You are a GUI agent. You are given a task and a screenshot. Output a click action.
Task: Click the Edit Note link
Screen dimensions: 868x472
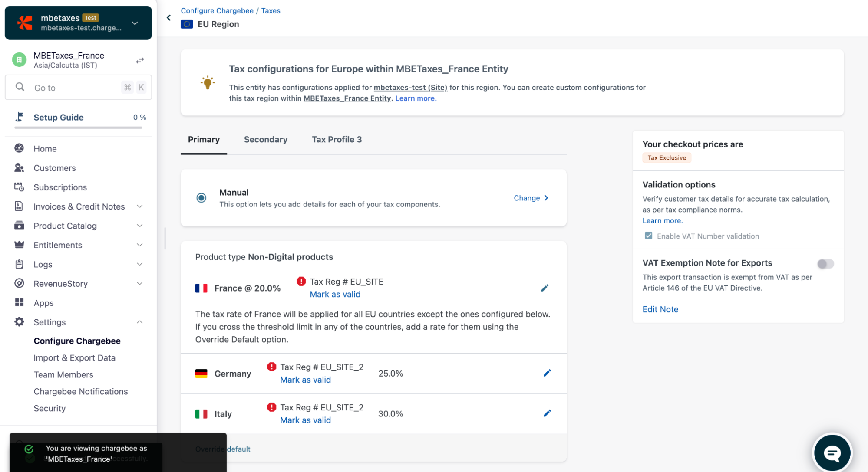click(x=660, y=309)
